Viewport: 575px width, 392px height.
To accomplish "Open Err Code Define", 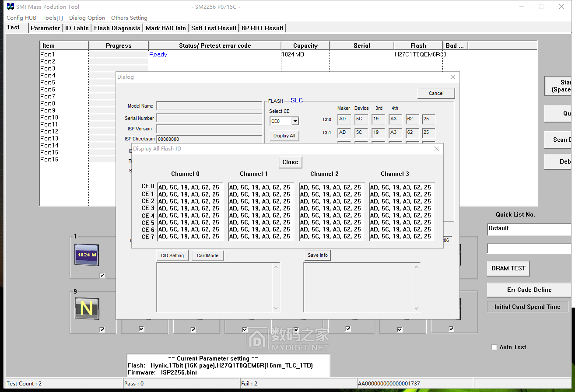I will (x=529, y=290).
